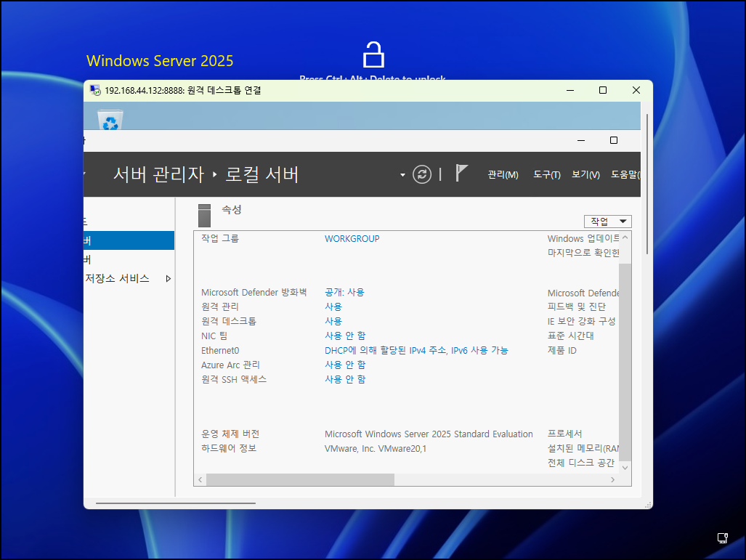This screenshot has width=746, height=560.
Task: Click NIC 팀 사용 안 함 link
Action: coord(345,336)
